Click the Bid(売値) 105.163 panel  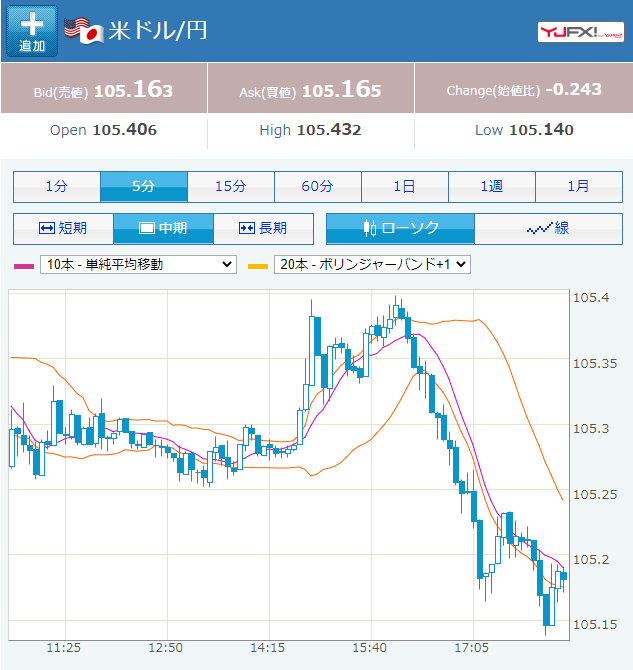click(104, 88)
